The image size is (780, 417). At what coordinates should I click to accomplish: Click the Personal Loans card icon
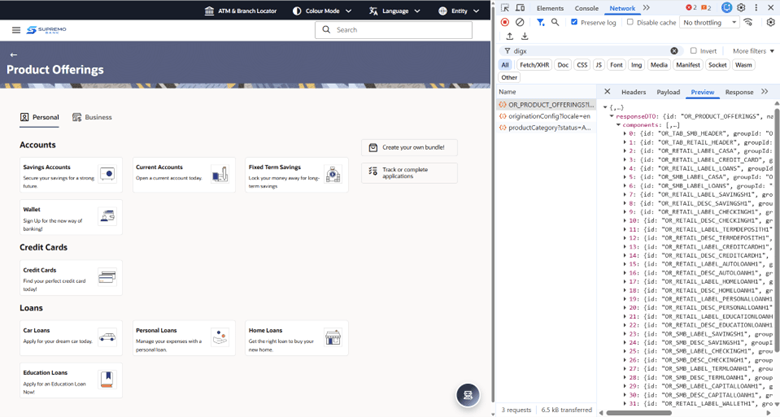pyautogui.click(x=220, y=337)
